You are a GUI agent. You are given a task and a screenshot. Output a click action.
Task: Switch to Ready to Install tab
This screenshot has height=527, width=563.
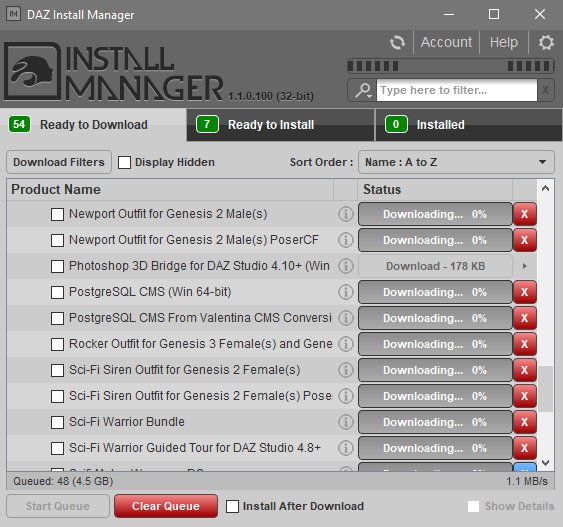click(x=280, y=125)
